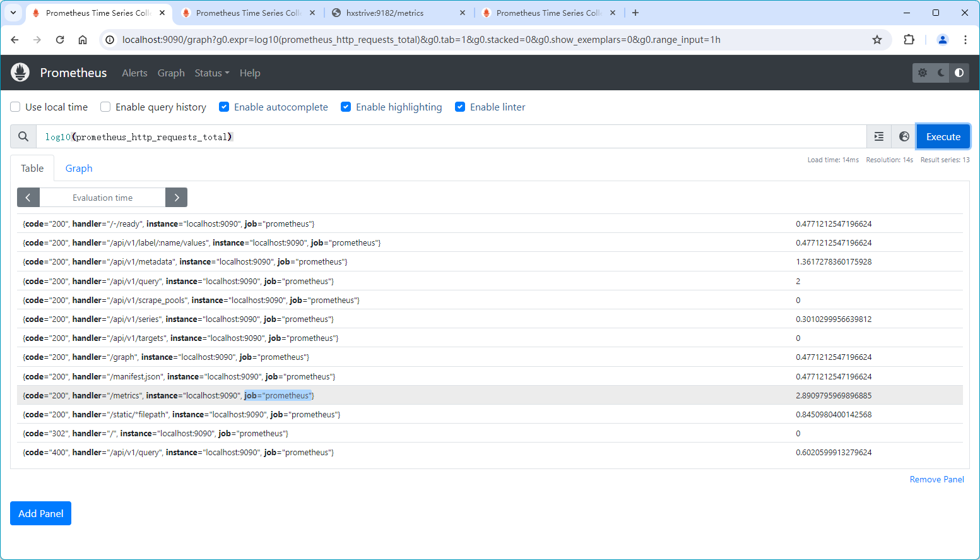Select the /static/*filepath handler row
The width and height of the screenshot is (980, 560).
(x=490, y=414)
